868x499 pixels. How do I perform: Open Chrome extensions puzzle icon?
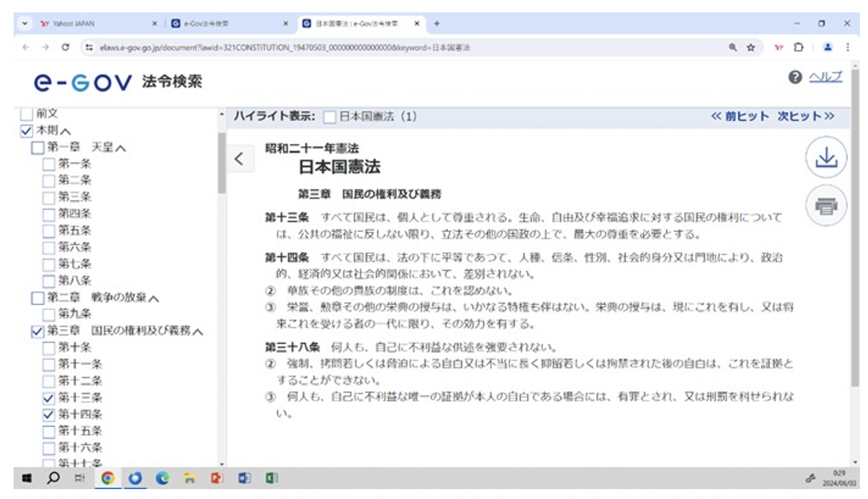coord(799,47)
